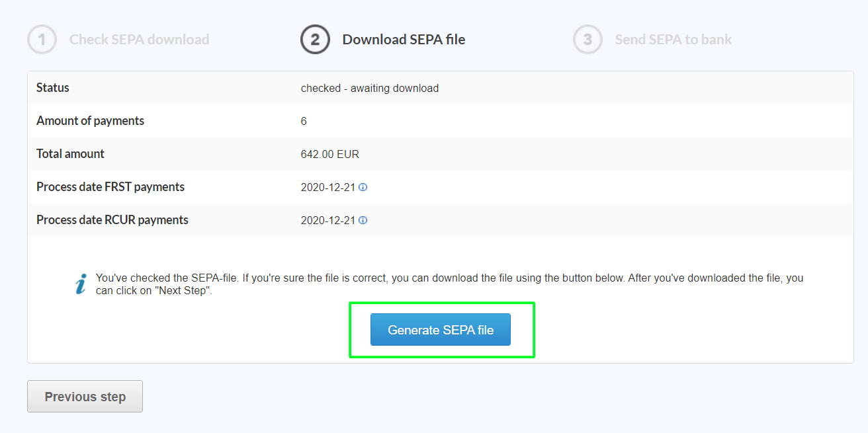Open the RCUR process date info tooltip icon

(363, 220)
